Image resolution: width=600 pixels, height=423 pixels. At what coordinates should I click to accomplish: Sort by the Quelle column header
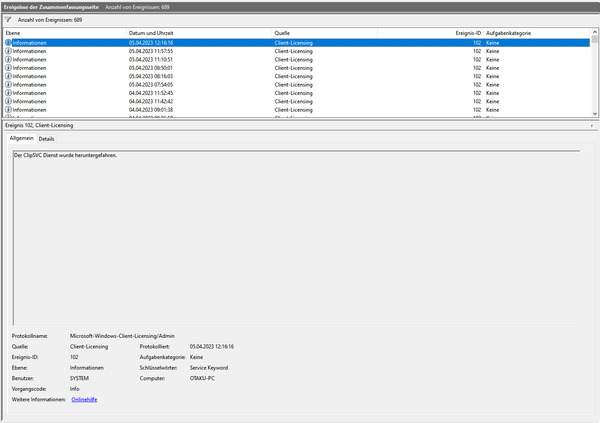(324, 33)
